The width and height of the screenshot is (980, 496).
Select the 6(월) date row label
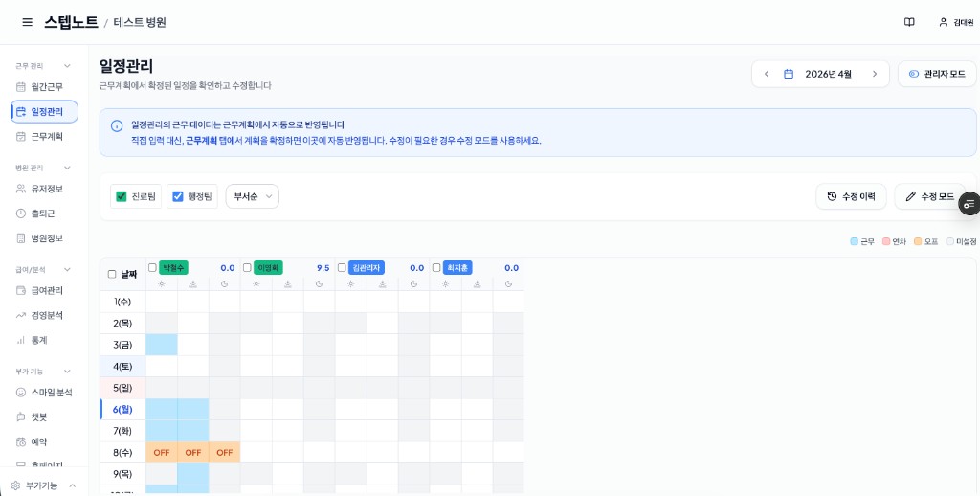click(x=122, y=410)
